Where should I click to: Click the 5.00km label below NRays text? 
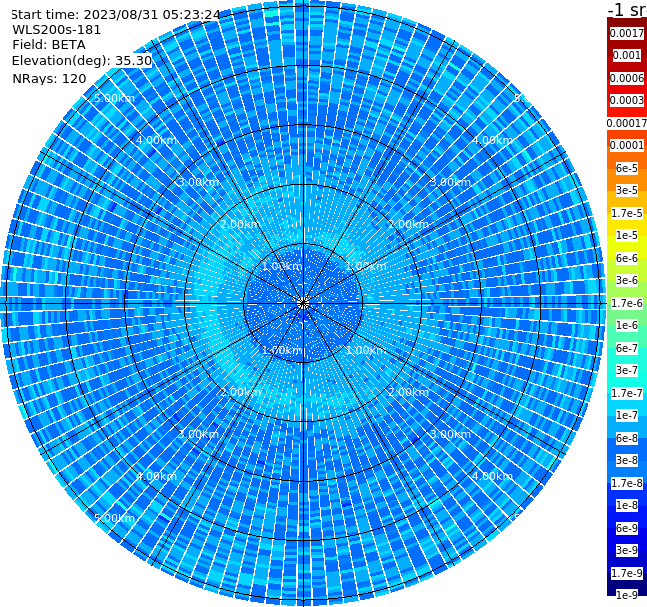pos(114,98)
